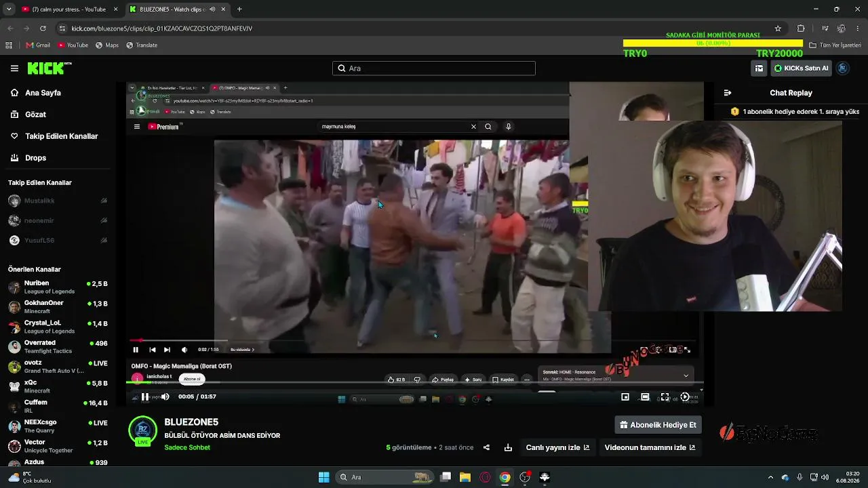Viewport: 868px width, 488px height.
Task: Open recommended channel Crystal_LoL
Action: click(x=58, y=327)
